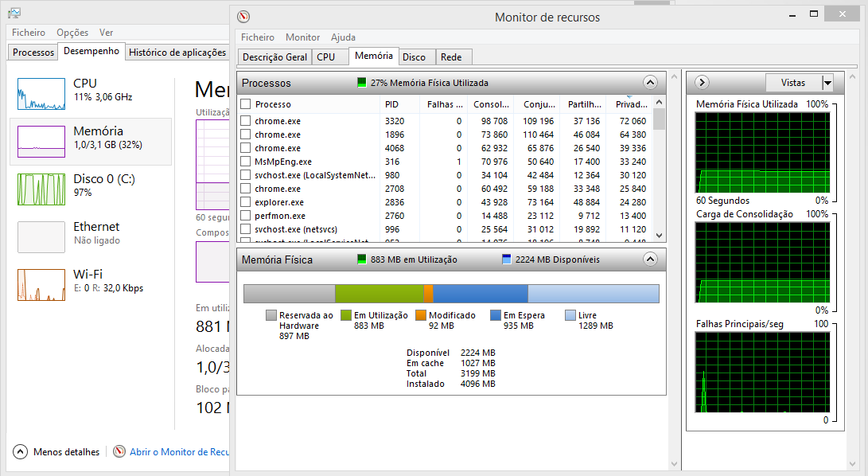Open the Vistas dropdown arrow
This screenshot has height=476, width=868.
(x=827, y=83)
